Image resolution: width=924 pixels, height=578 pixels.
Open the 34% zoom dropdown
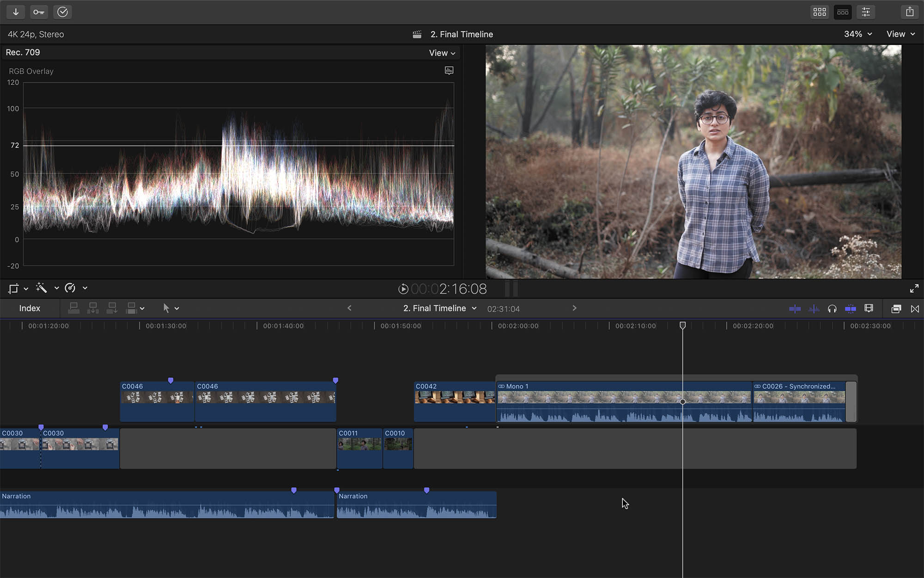point(858,34)
